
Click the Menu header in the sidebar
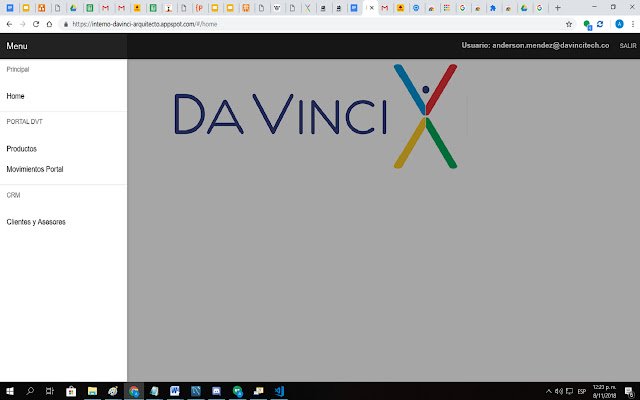pos(17,46)
